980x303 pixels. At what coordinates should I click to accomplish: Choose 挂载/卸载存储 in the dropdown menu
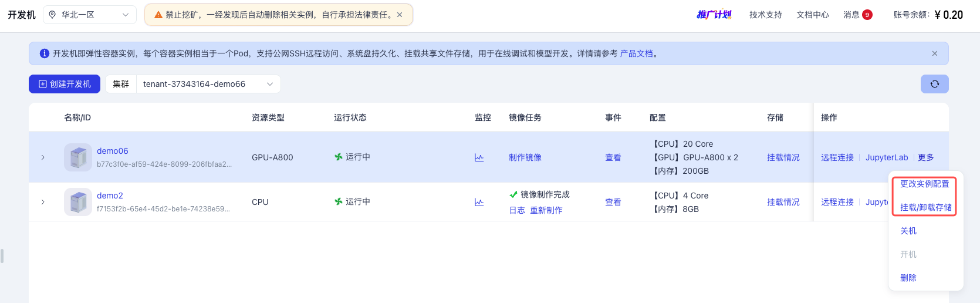coord(925,207)
